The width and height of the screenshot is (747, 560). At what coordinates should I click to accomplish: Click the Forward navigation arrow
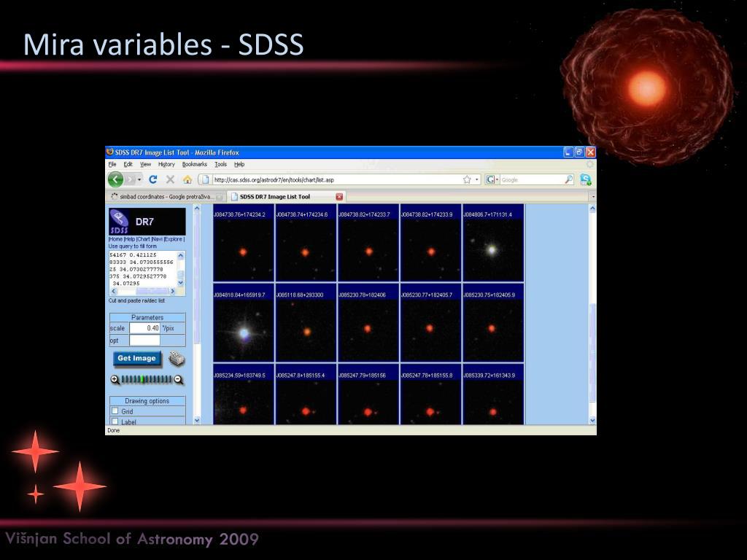[x=130, y=179]
